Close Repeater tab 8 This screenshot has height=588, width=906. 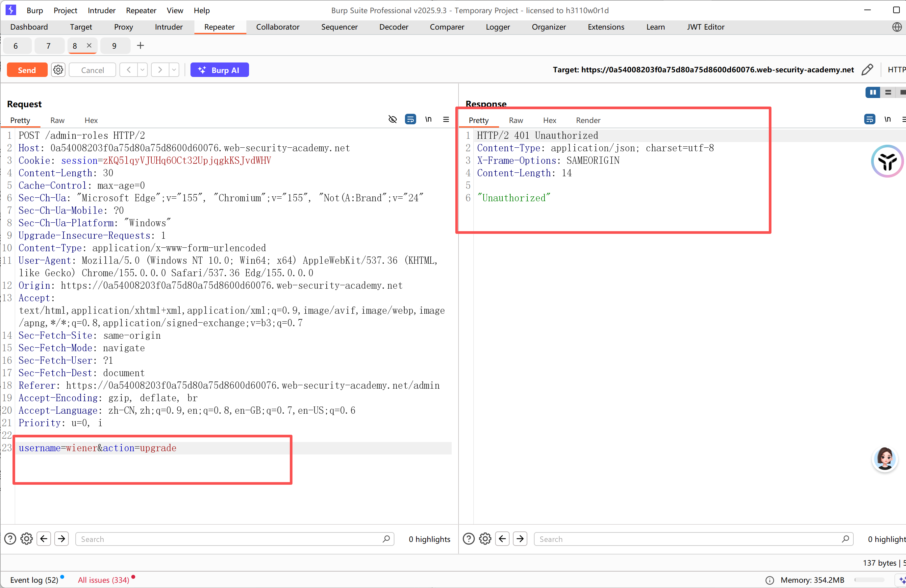tap(89, 45)
